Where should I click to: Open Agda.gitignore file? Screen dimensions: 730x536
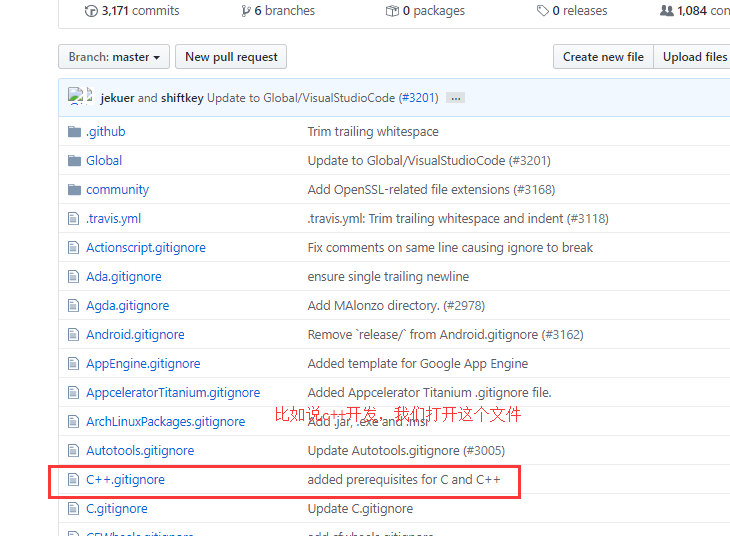pyautogui.click(x=128, y=305)
